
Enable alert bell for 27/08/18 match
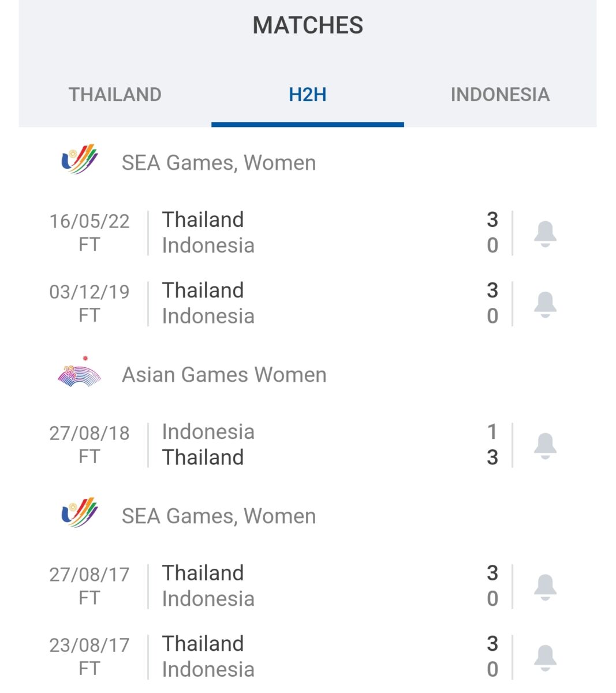point(544,445)
